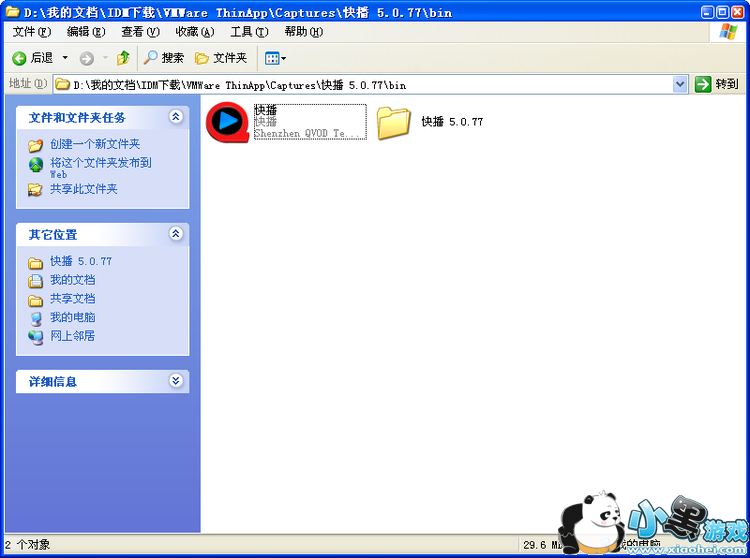Expand the 详细信息 details panel

coord(176,381)
